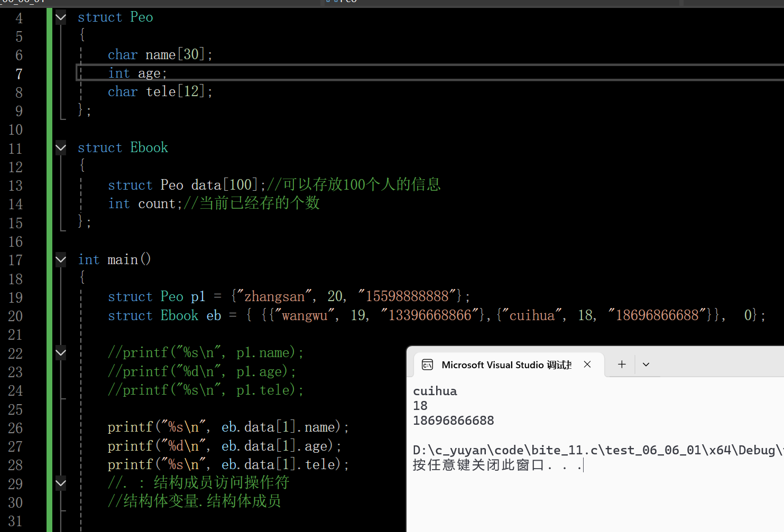Click line number 7 in the gutter
This screenshot has height=532, width=784.
(x=19, y=74)
